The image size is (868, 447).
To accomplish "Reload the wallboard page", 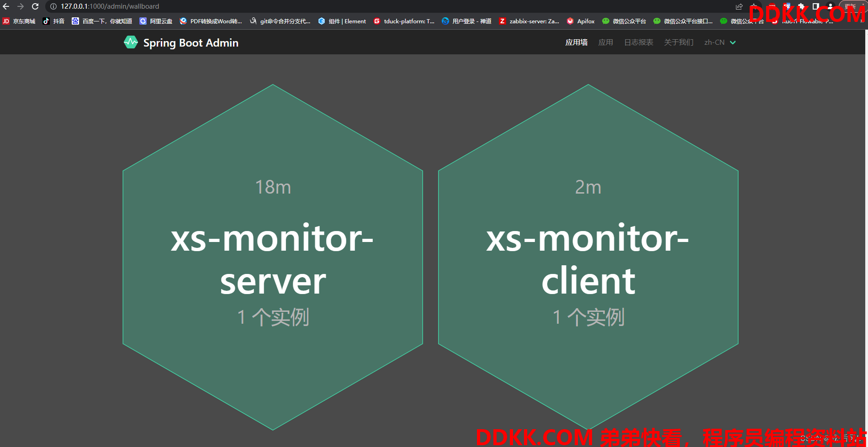I will click(x=35, y=6).
